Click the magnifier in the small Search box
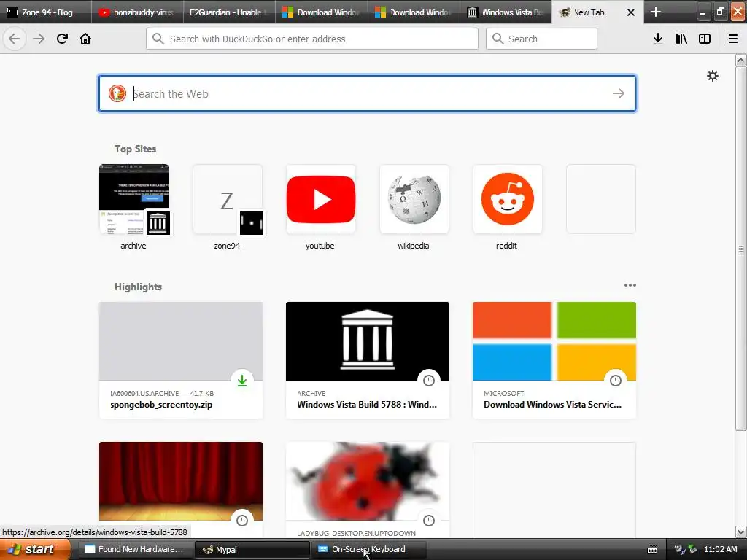747x560 pixels. (x=498, y=39)
